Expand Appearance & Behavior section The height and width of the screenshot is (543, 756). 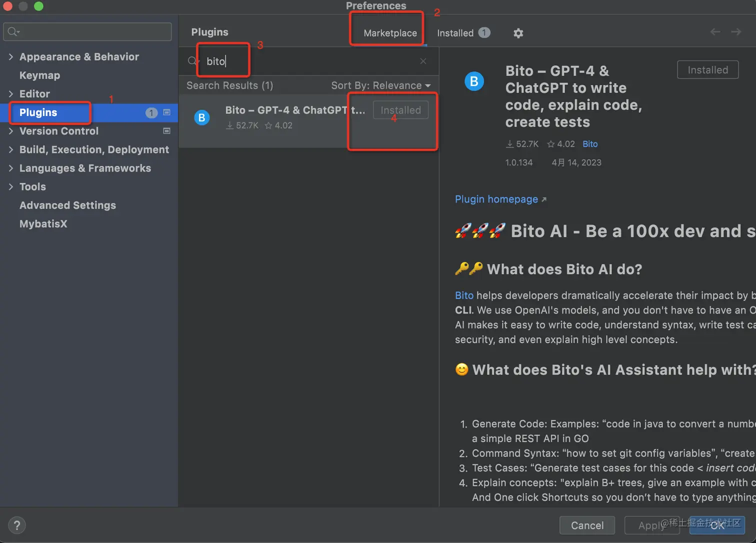coord(11,57)
